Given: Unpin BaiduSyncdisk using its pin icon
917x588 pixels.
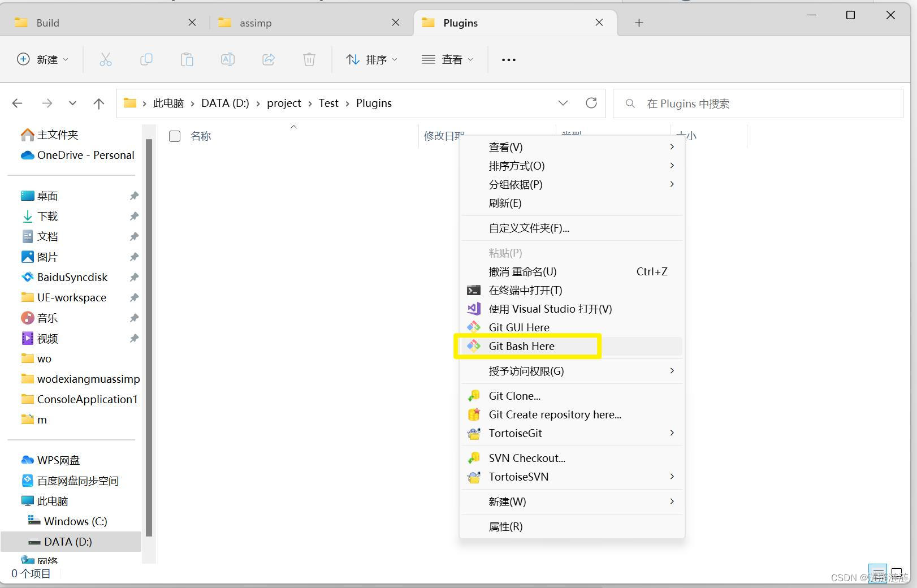Looking at the screenshot, I should pos(134,278).
